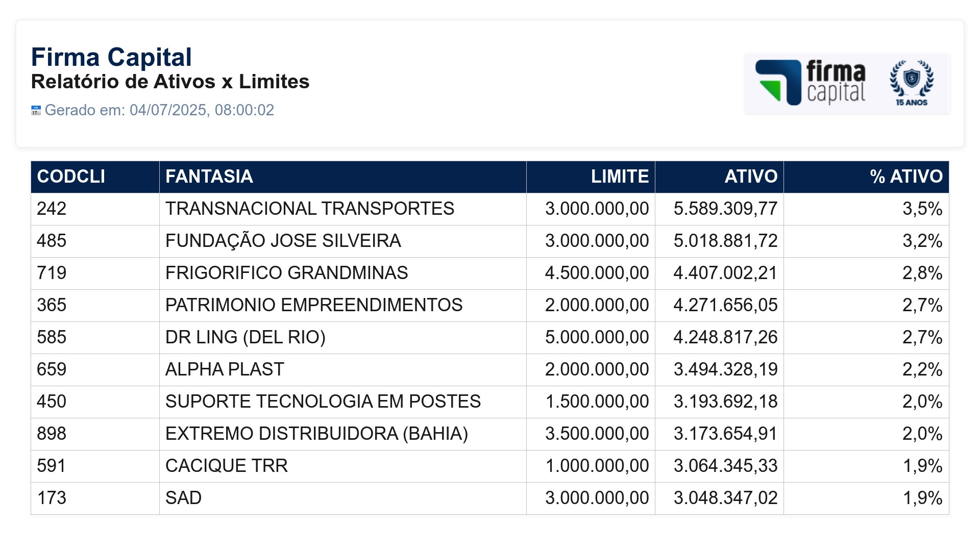Click DR LING (DEL RIO) entry
This screenshot has width=980, height=551.
(245, 337)
